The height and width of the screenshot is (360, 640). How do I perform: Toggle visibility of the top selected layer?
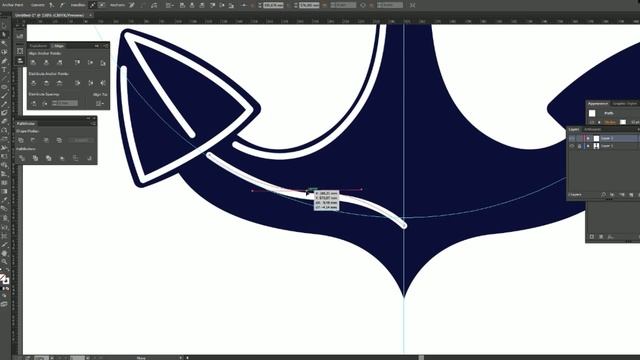(572, 138)
